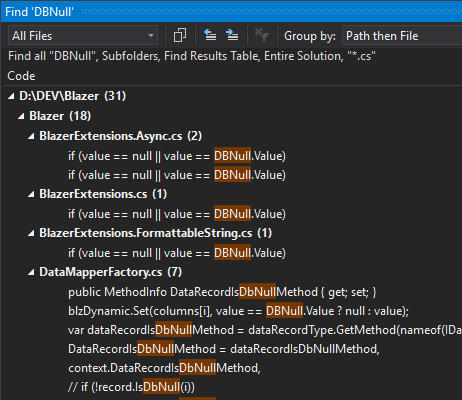Collapse the DataMapperFactory.cs (7) group
This screenshot has height=400, width=462.
pyautogui.click(x=31, y=273)
